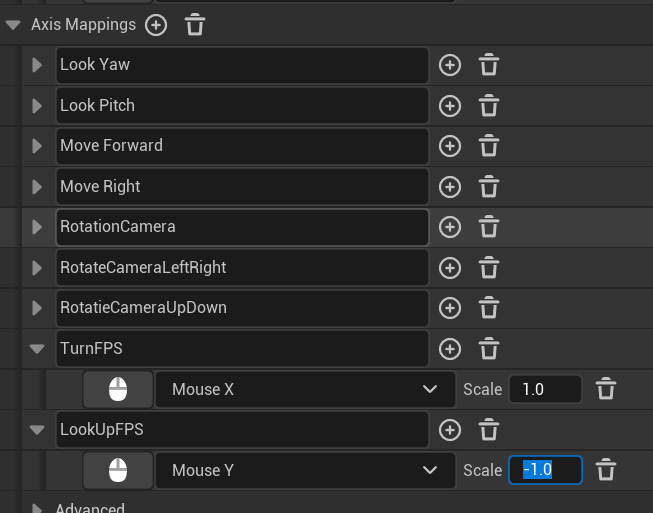Click the RotatieCameraUpDown name field
This screenshot has width=653, height=513.
tap(242, 308)
